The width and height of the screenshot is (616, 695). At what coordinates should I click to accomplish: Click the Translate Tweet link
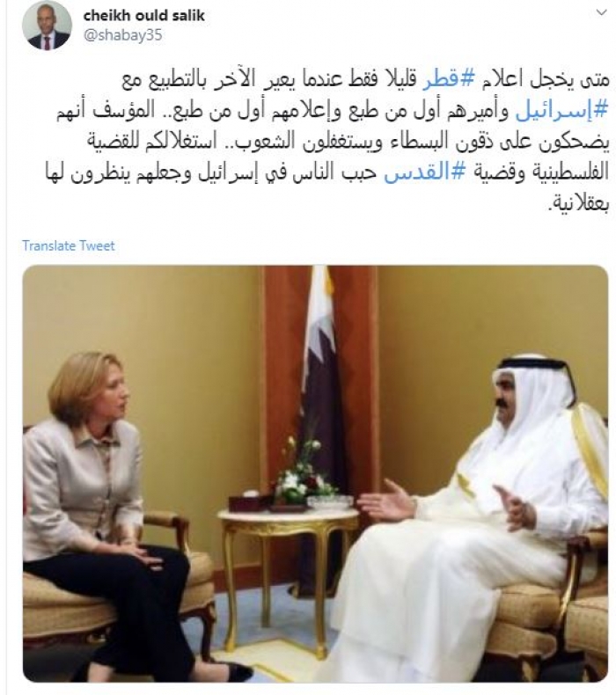[69, 245]
